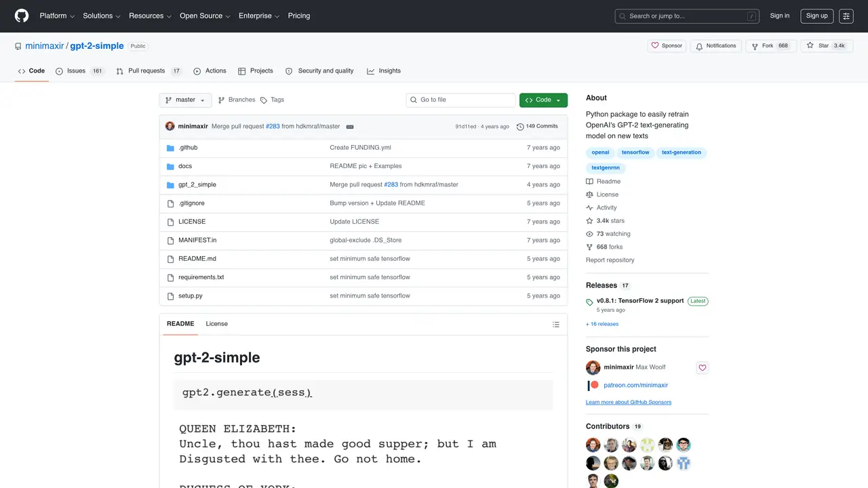Click the Fork icon button
This screenshot has height=488, width=868.
coord(755,46)
